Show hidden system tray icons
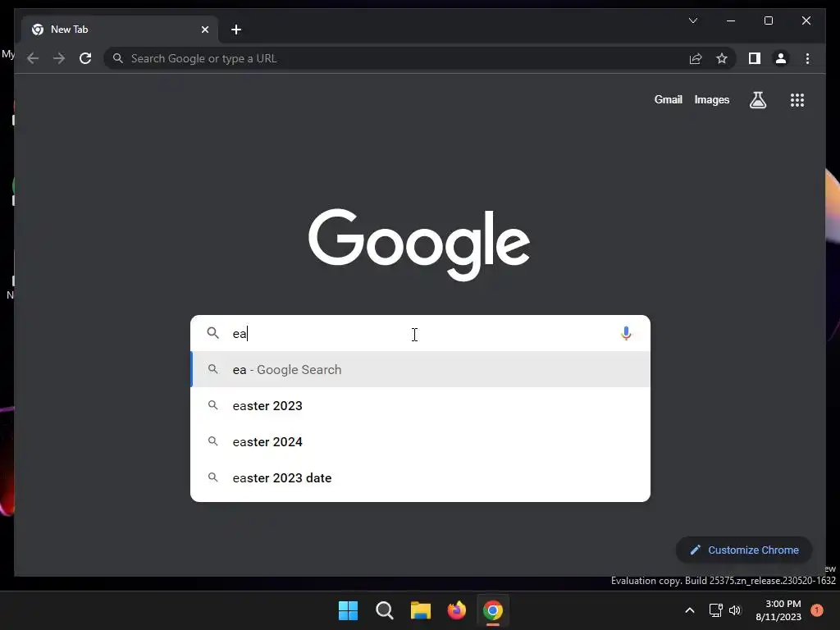Viewport: 840px width, 630px height. tap(689, 610)
